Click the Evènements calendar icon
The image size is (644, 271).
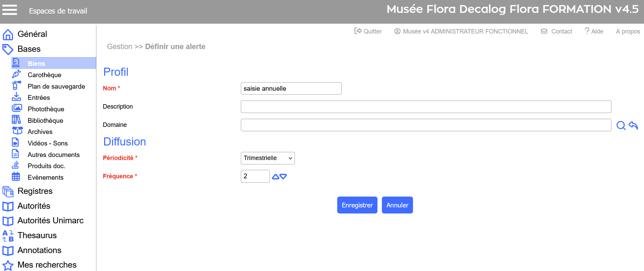[16, 177]
